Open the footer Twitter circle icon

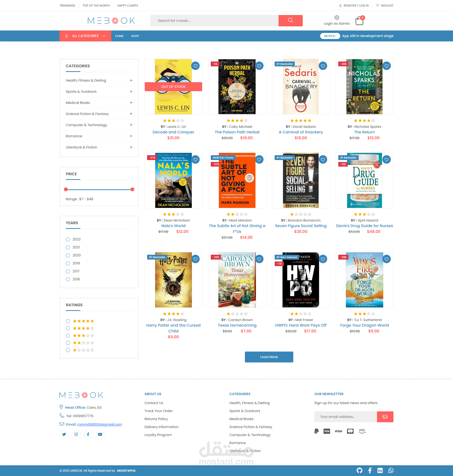click(x=64, y=434)
